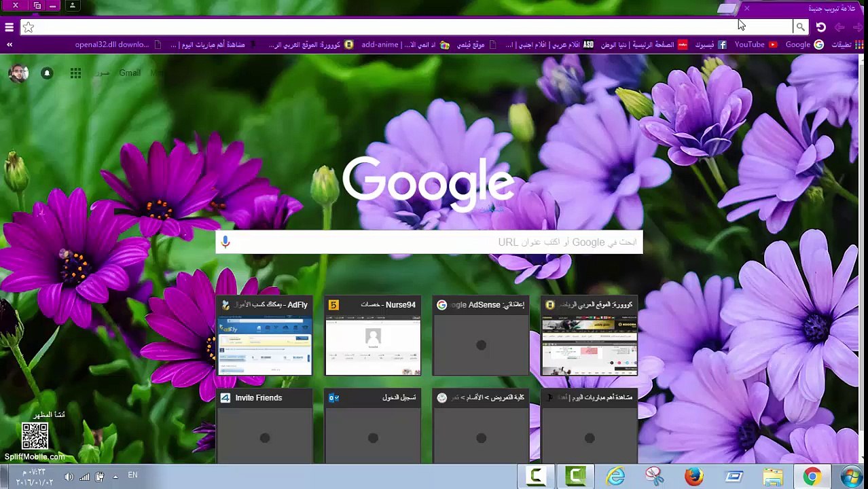868x489 pixels.
Task: Click the Google search input box
Action: [429, 242]
